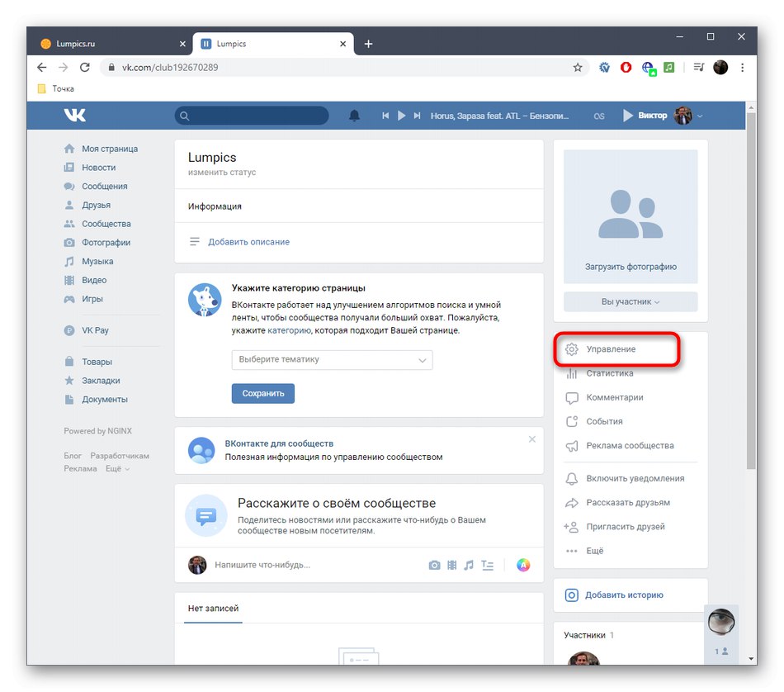Click изменить статус under Lumpics

point(222,172)
